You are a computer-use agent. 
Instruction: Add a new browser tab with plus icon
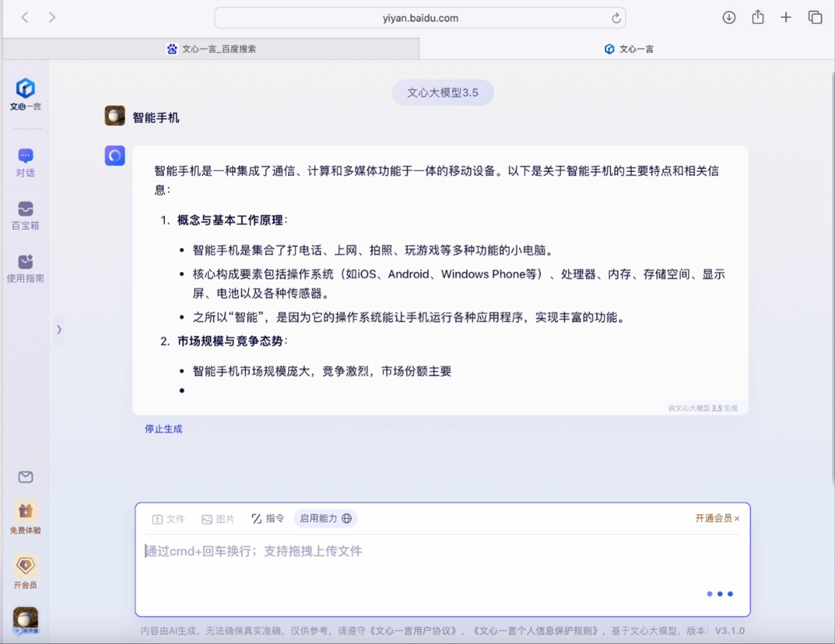pyautogui.click(x=786, y=18)
